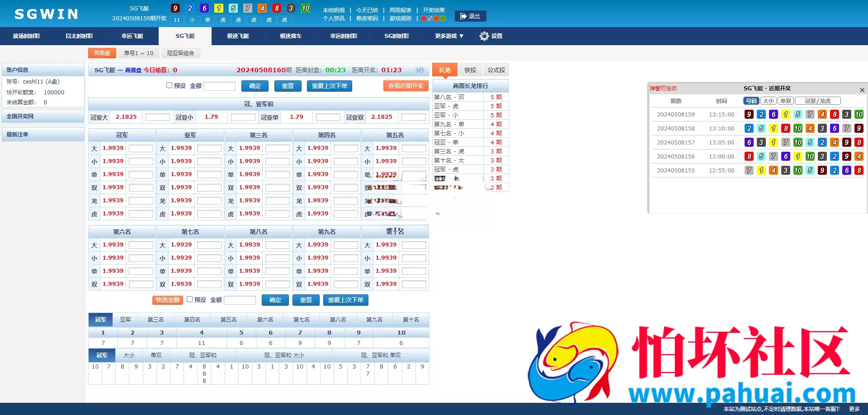Switch the recent draws popup to 冠亚/龙虎 view

(x=818, y=101)
